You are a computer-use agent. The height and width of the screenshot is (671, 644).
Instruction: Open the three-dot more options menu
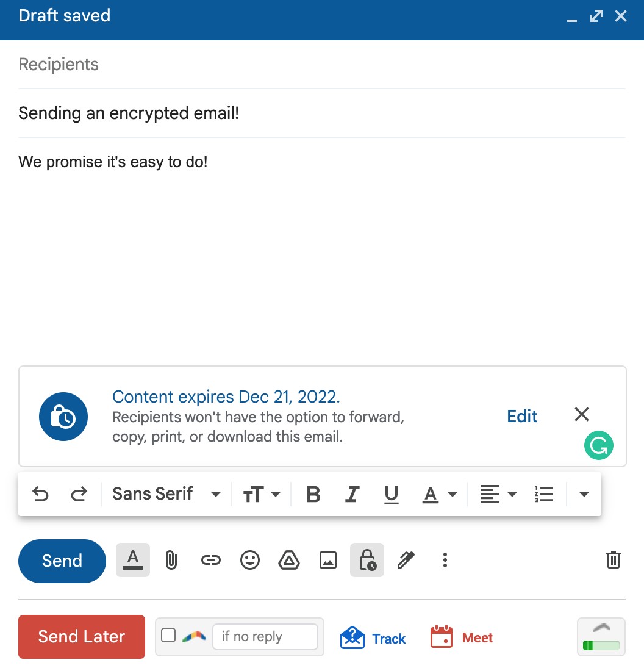(x=445, y=560)
